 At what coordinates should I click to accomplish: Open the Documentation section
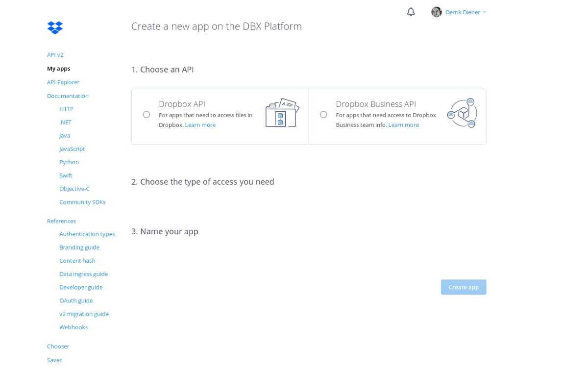68,96
